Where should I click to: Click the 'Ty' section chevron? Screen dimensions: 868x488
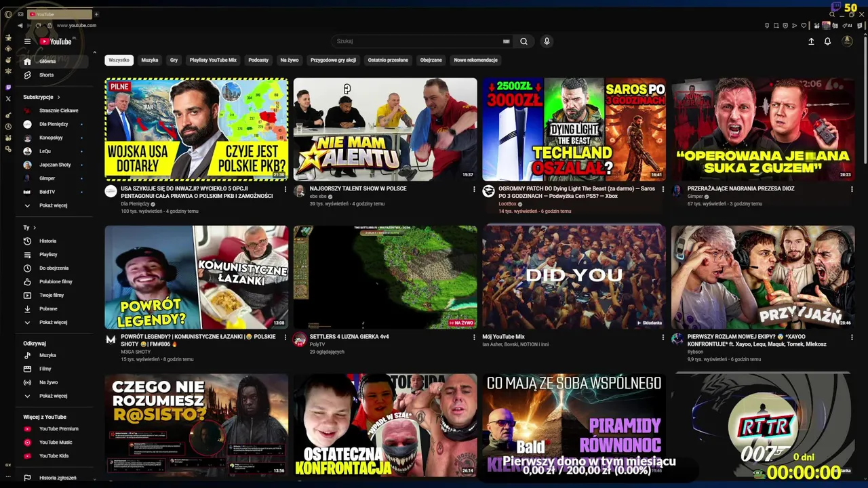[x=35, y=228]
